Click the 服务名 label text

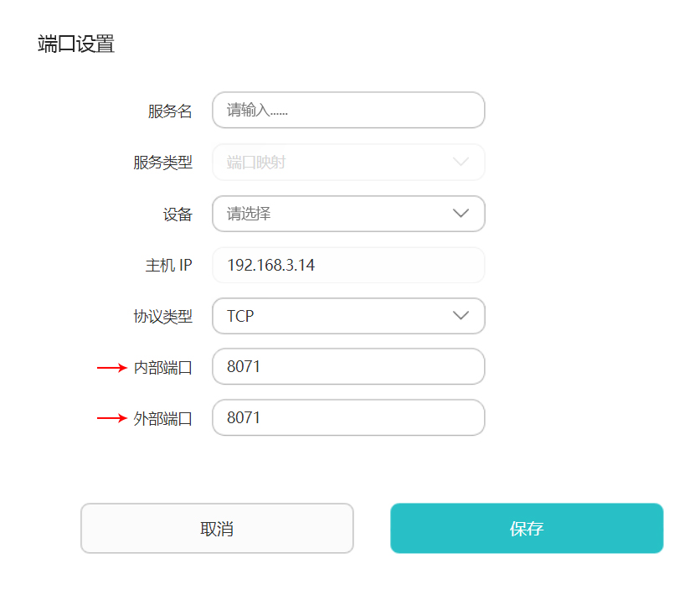point(170,111)
